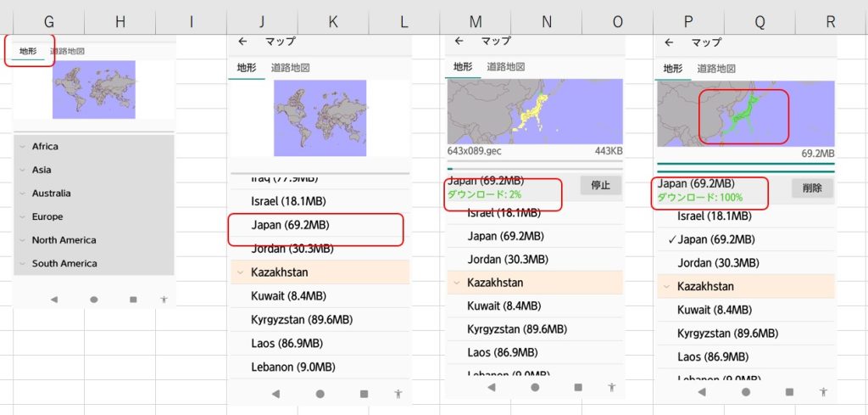Image resolution: width=868 pixels, height=415 pixels.
Task: Click progress bar under 643x089.gec label
Action: click(x=534, y=161)
